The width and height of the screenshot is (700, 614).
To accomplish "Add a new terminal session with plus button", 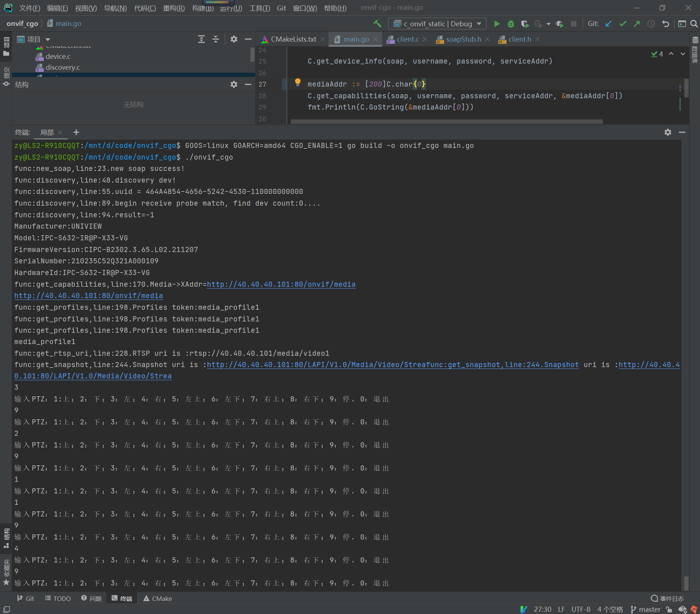I will [76, 132].
